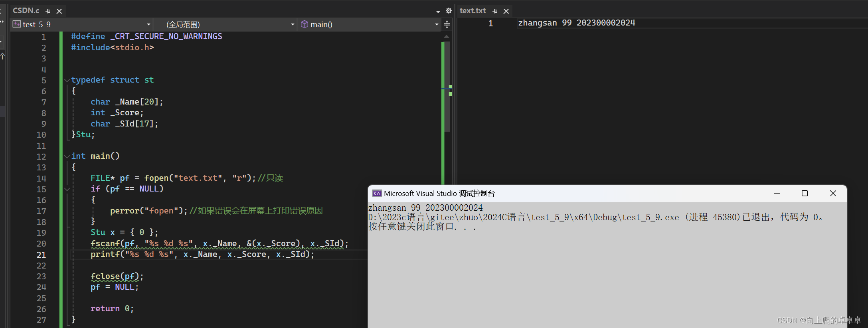The width and height of the screenshot is (868, 328).
Task: Close the CSDN.c tab
Action: click(59, 11)
